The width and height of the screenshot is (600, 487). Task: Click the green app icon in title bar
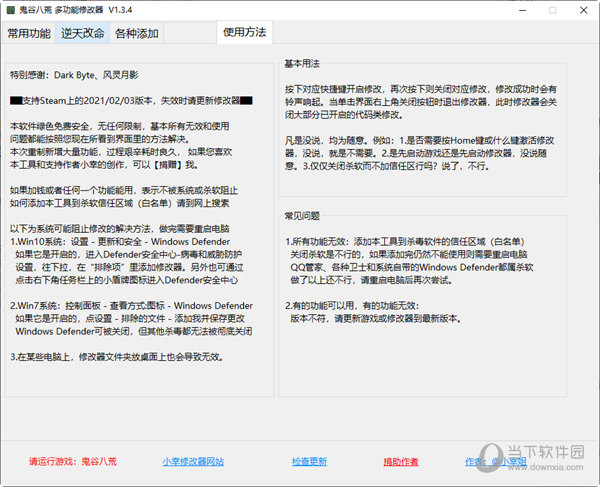(x=11, y=10)
